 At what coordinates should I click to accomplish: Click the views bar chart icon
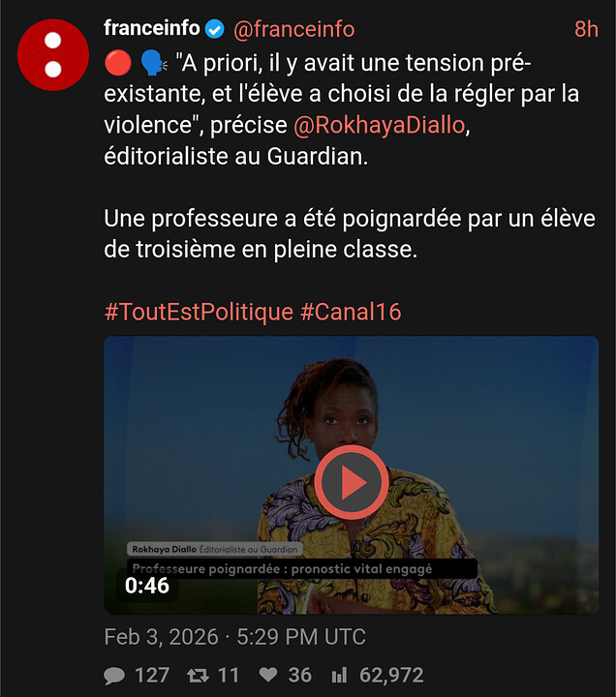339,676
